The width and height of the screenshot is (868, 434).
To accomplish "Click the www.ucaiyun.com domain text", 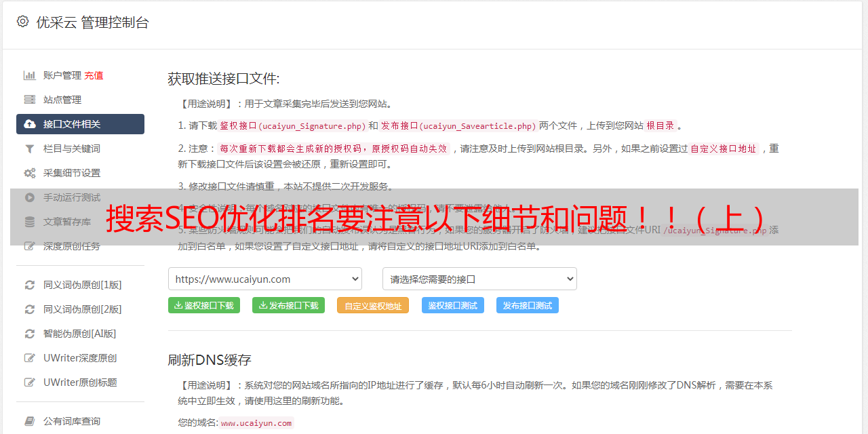I will 256,423.
